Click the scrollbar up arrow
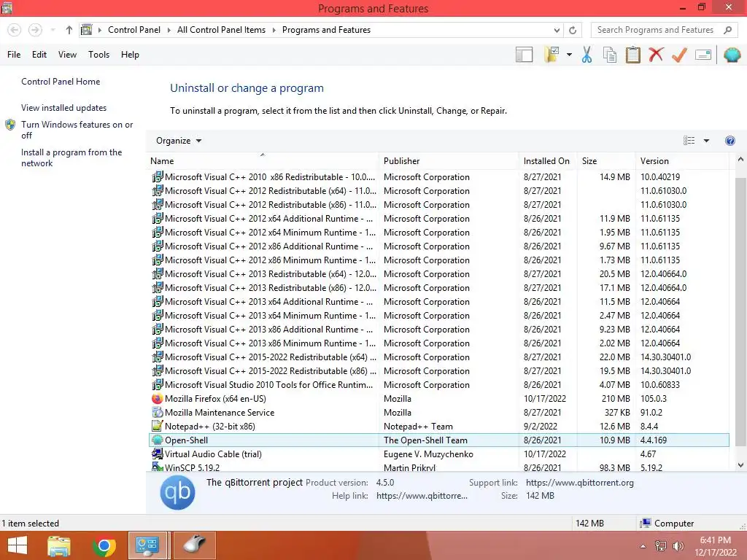 tap(740, 160)
